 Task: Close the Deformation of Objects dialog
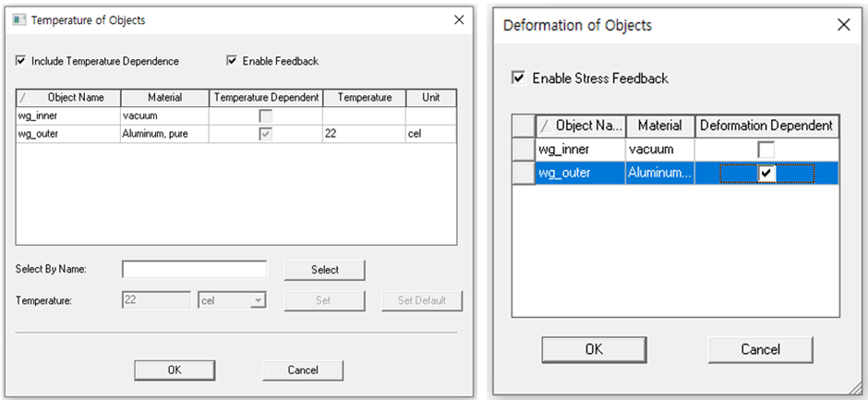click(x=842, y=25)
